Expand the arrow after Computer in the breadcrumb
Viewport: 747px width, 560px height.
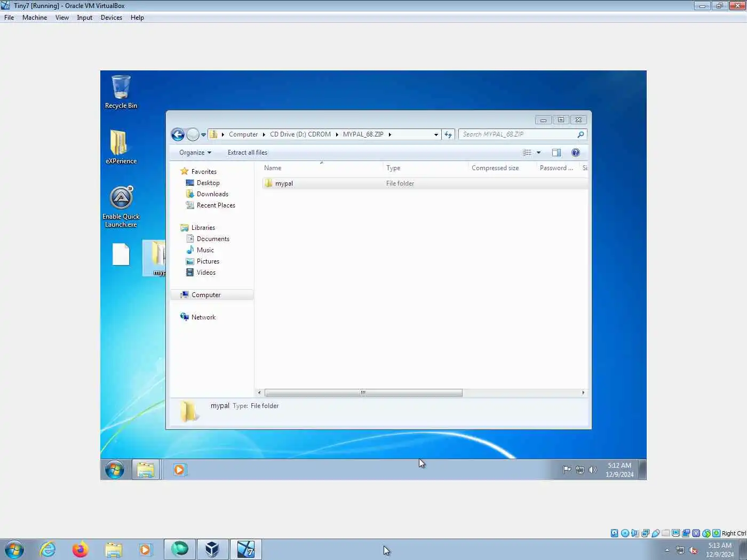click(x=264, y=134)
